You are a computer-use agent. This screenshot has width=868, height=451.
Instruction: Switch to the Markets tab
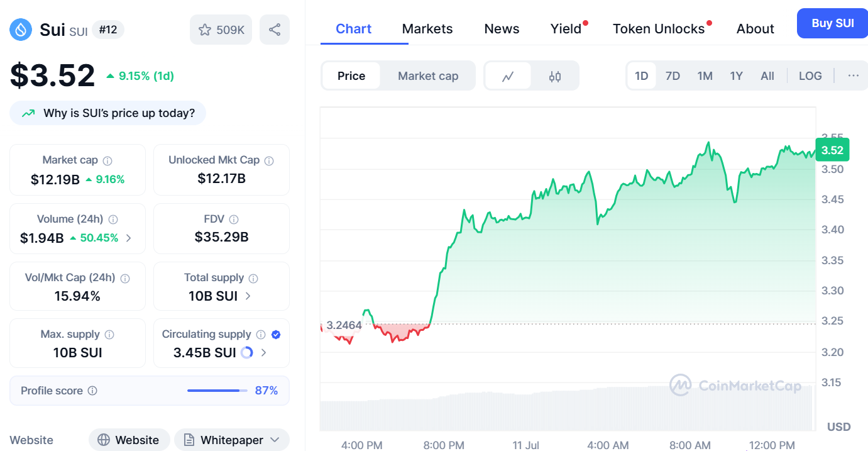tap(427, 29)
